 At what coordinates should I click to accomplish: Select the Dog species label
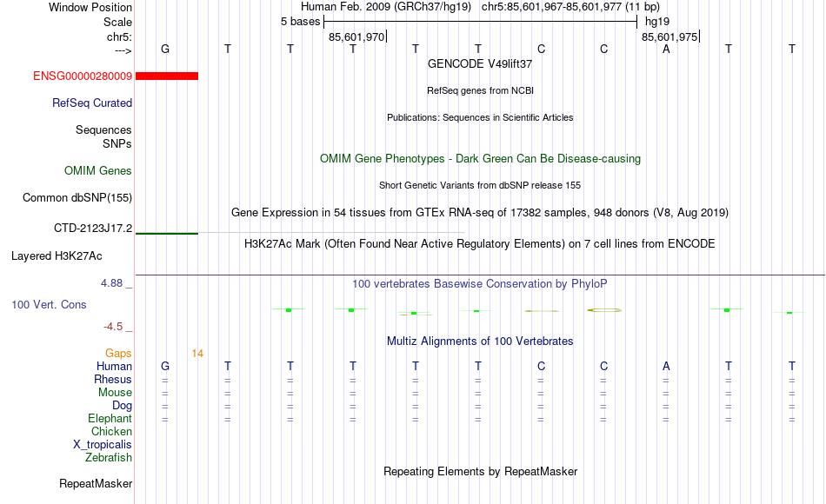[x=123, y=406]
